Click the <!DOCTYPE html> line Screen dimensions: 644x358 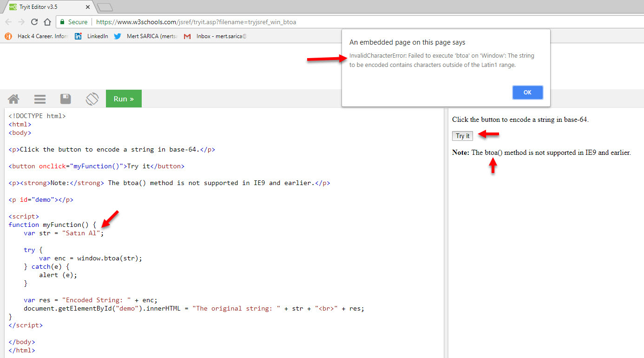click(37, 116)
